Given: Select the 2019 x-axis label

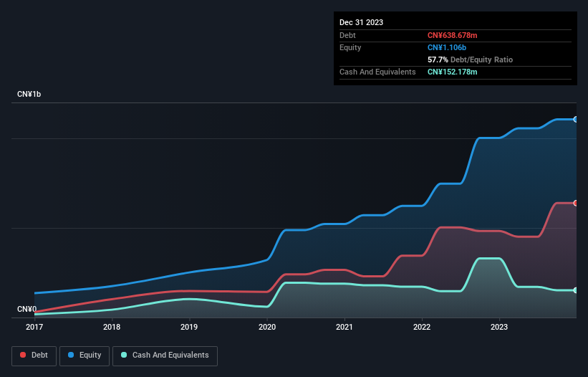Looking at the screenshot, I should pos(189,327).
